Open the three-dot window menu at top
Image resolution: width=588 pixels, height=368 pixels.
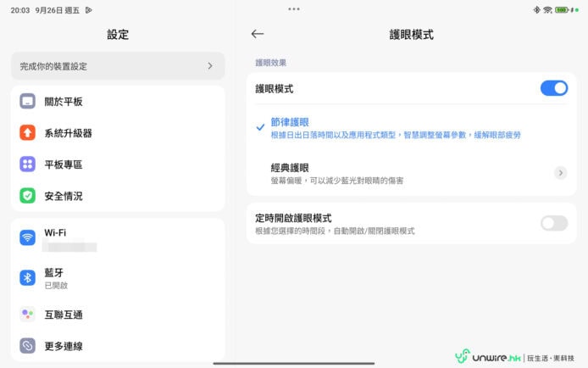click(294, 8)
